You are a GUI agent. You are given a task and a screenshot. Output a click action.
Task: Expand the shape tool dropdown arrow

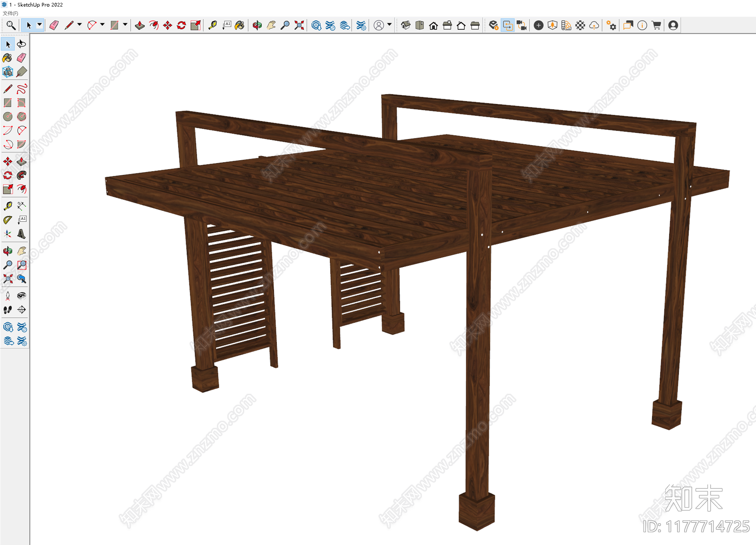pos(125,25)
